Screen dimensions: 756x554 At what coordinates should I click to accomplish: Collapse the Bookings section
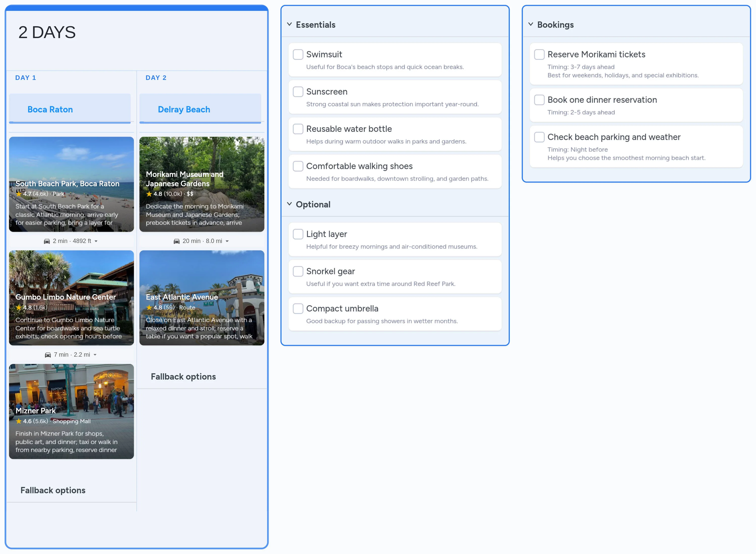(x=531, y=24)
